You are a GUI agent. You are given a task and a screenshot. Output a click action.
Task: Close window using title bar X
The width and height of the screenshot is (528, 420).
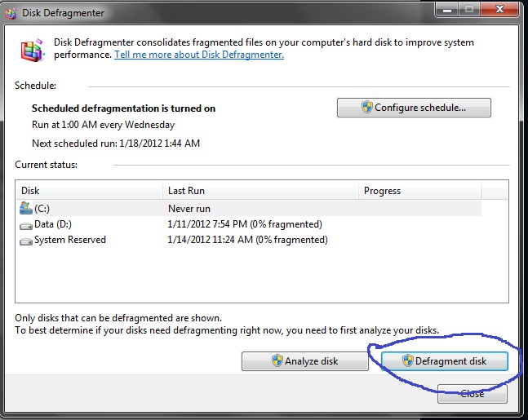point(499,10)
